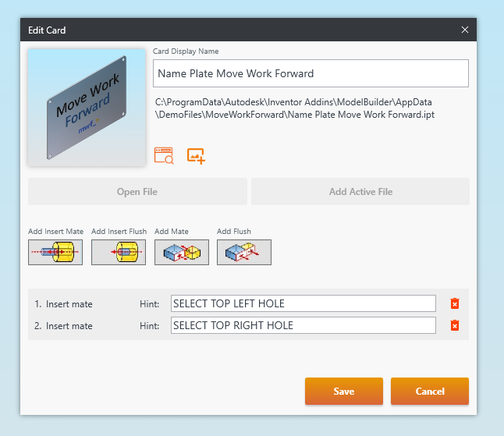Select the second Insert mate row label
The height and width of the screenshot is (436, 504).
pos(69,326)
